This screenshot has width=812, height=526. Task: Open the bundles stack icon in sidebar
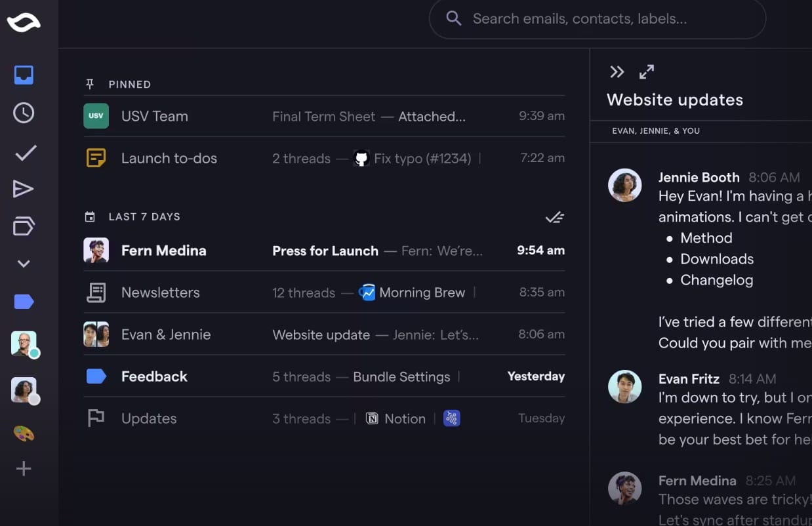click(x=24, y=226)
